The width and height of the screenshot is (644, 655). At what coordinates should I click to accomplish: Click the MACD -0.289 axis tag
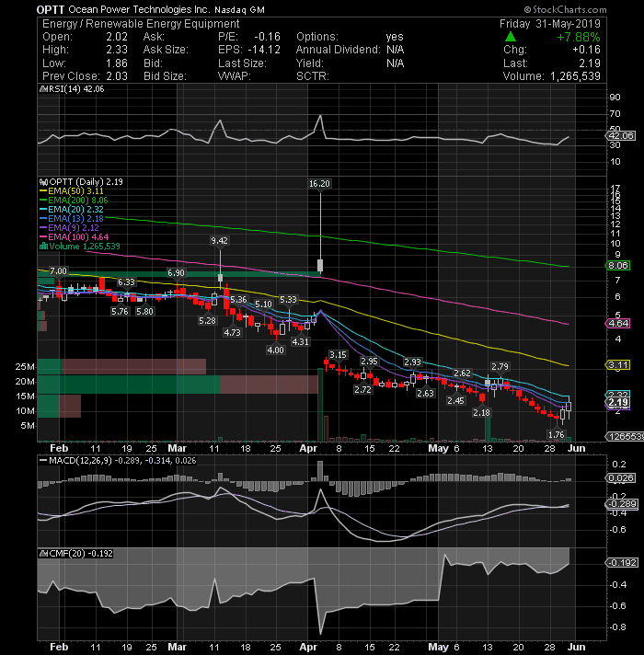[621, 504]
